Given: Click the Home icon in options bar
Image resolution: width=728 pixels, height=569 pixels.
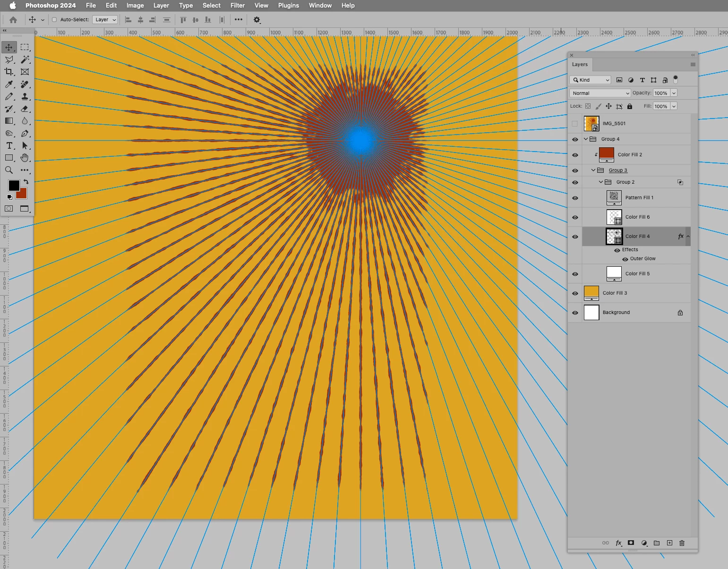Looking at the screenshot, I should [13, 20].
